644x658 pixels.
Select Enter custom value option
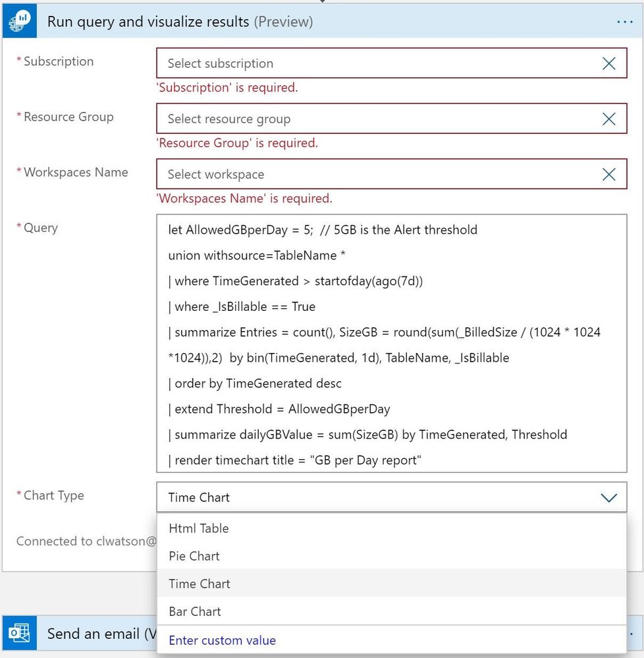pos(391,640)
